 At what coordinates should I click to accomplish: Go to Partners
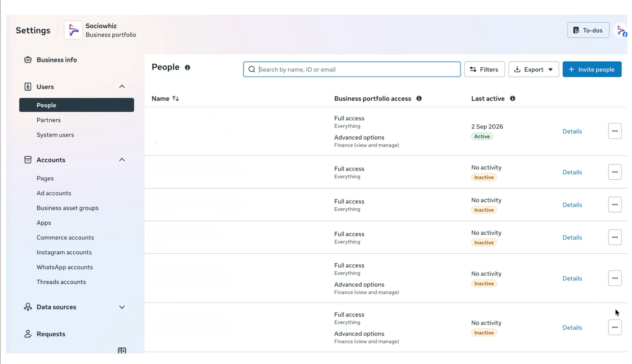pyautogui.click(x=49, y=120)
